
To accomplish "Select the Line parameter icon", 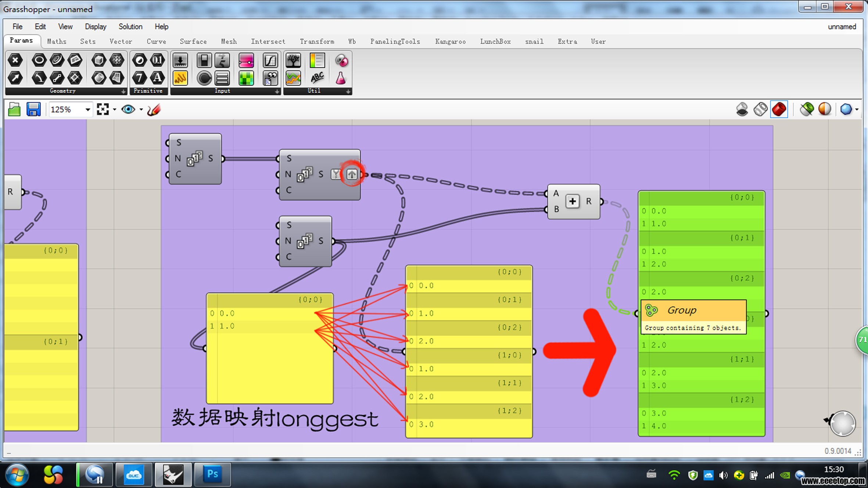I will click(x=57, y=77).
